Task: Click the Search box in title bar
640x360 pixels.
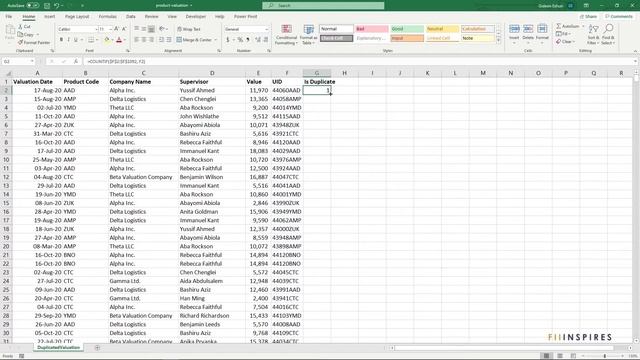Action: click(323, 6)
